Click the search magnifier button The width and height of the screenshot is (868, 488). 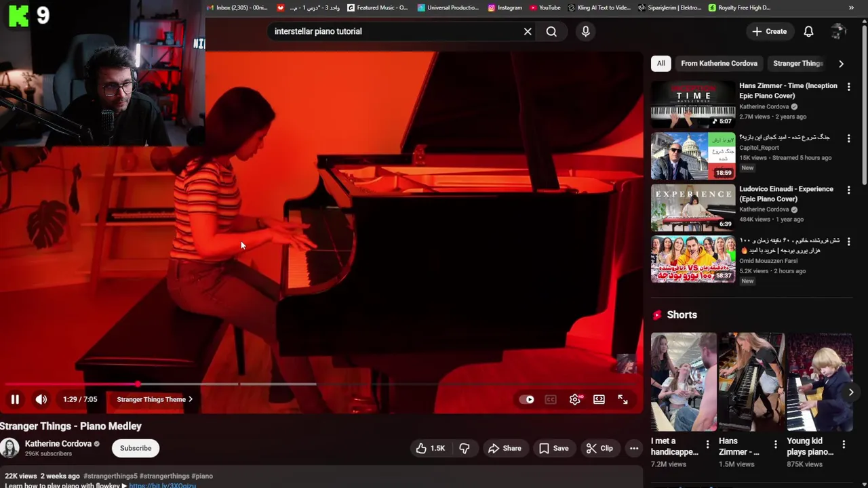(551, 31)
